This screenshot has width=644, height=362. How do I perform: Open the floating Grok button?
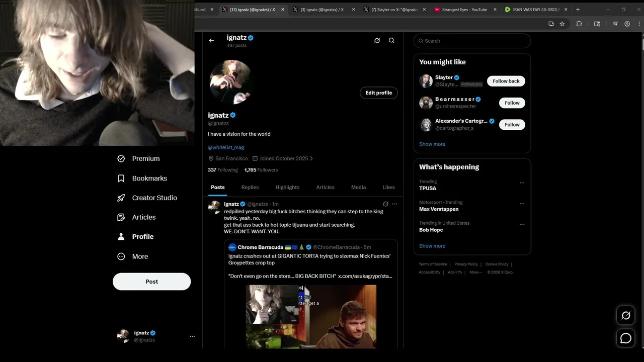point(626,316)
